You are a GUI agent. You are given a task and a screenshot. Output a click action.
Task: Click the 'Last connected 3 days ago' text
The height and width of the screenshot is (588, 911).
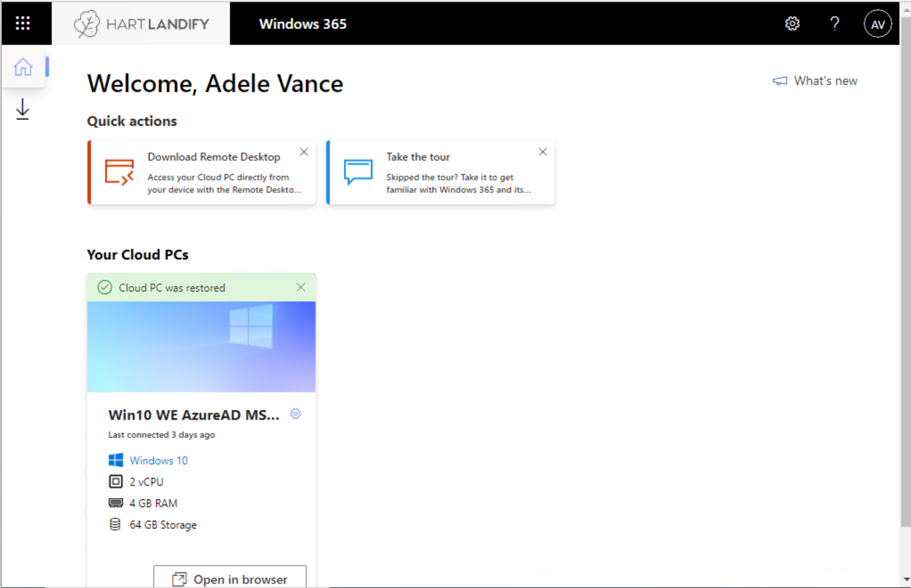click(x=162, y=435)
